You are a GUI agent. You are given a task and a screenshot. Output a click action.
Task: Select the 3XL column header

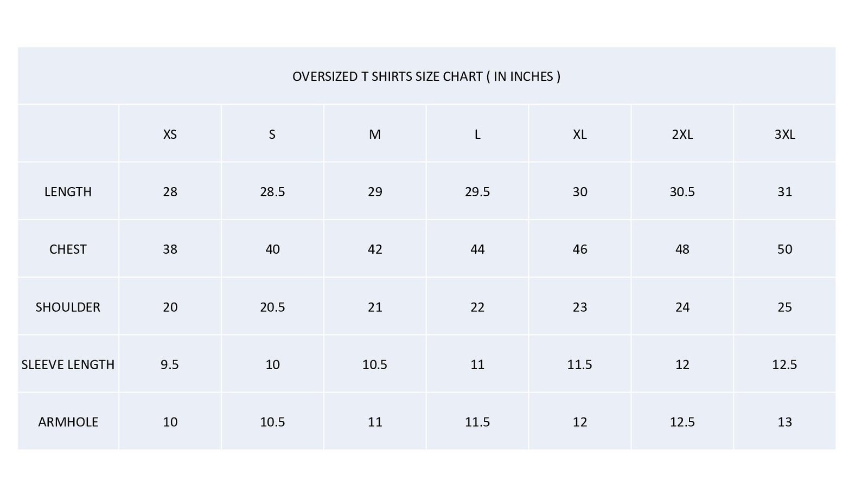pyautogui.click(x=784, y=134)
